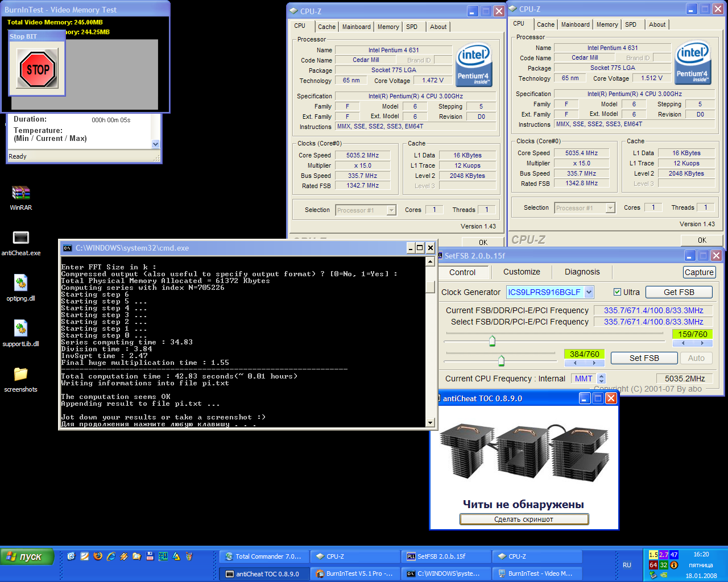Open Memory tab in CPU-Z window showing 1.512 V
The height and width of the screenshot is (582, 728).
[607, 24]
